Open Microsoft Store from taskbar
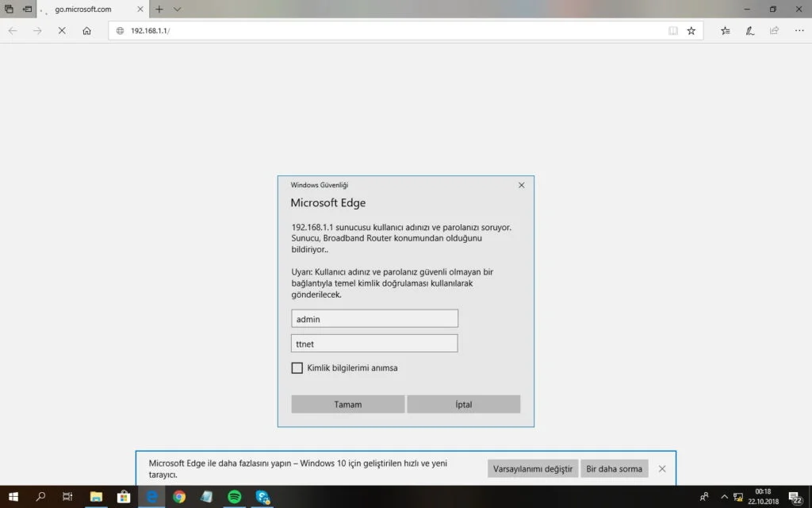This screenshot has height=508, width=812. pyautogui.click(x=123, y=497)
